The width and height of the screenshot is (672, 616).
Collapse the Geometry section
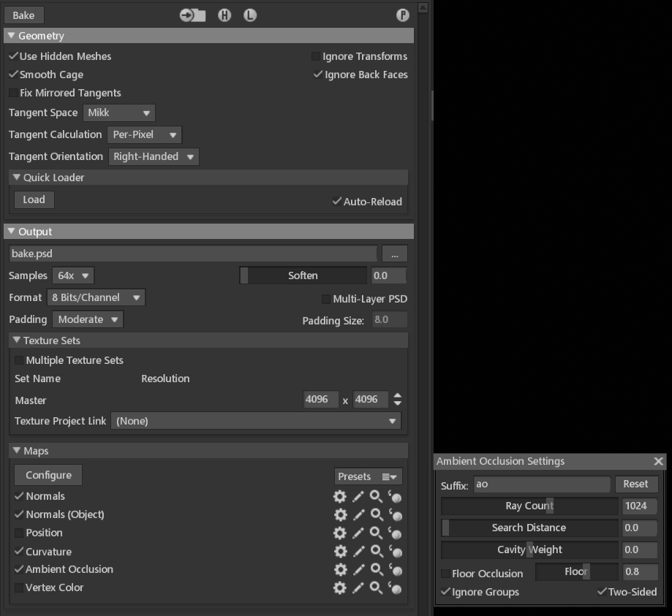point(12,36)
